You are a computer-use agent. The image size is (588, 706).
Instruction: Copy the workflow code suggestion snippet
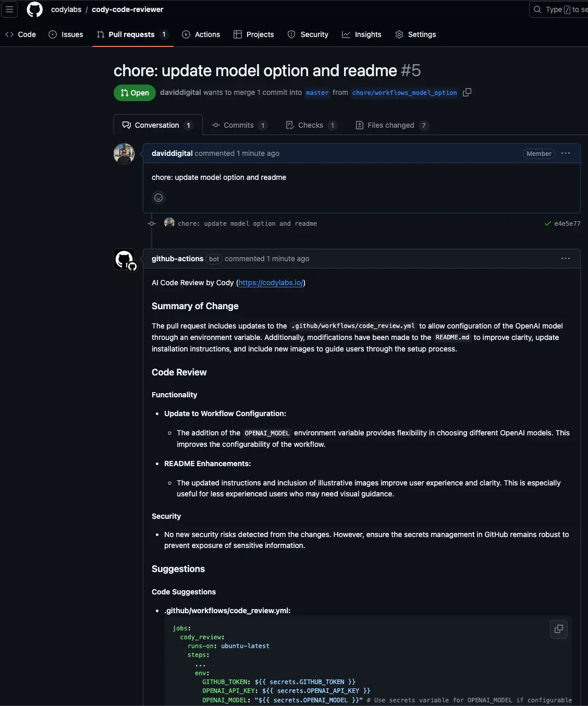point(558,629)
